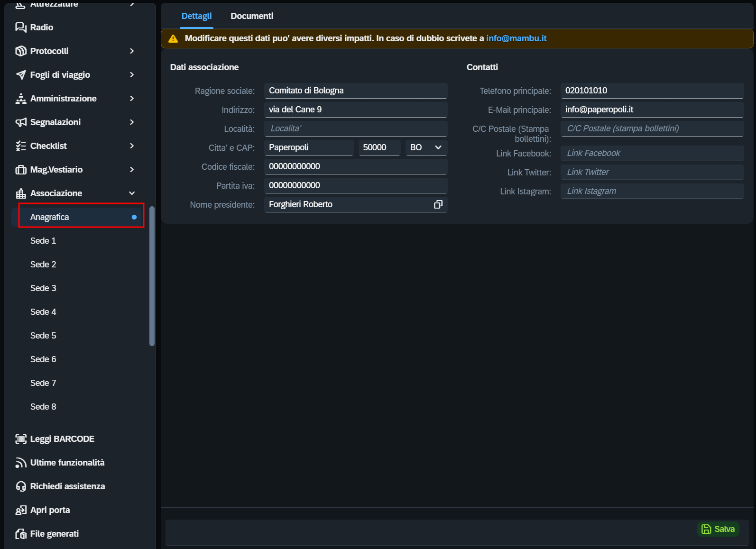Open the info@mambu.it email link

(516, 38)
